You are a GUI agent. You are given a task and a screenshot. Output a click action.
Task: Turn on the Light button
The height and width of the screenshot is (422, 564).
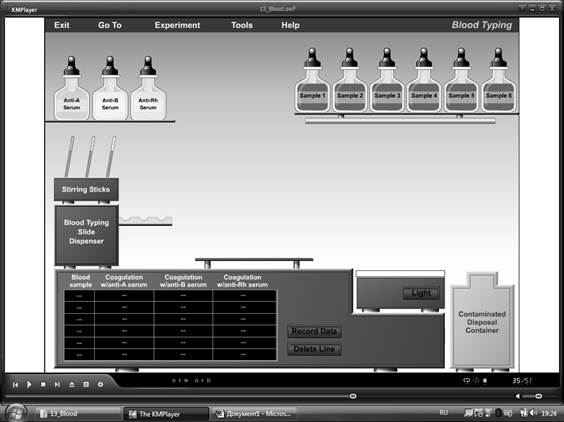point(421,293)
